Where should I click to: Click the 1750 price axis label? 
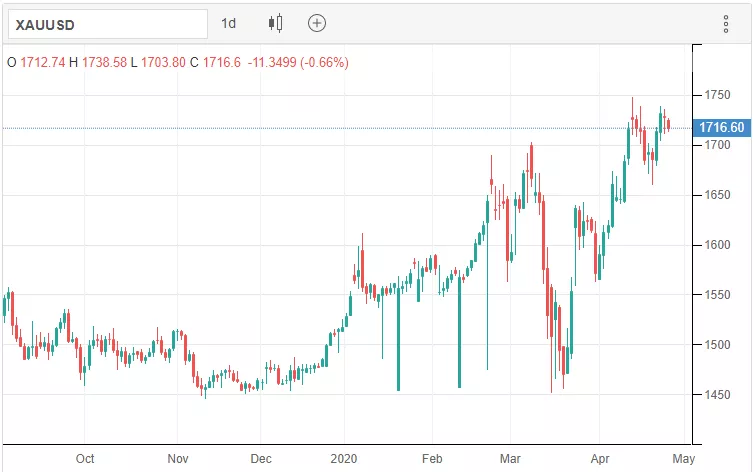pyautogui.click(x=718, y=95)
